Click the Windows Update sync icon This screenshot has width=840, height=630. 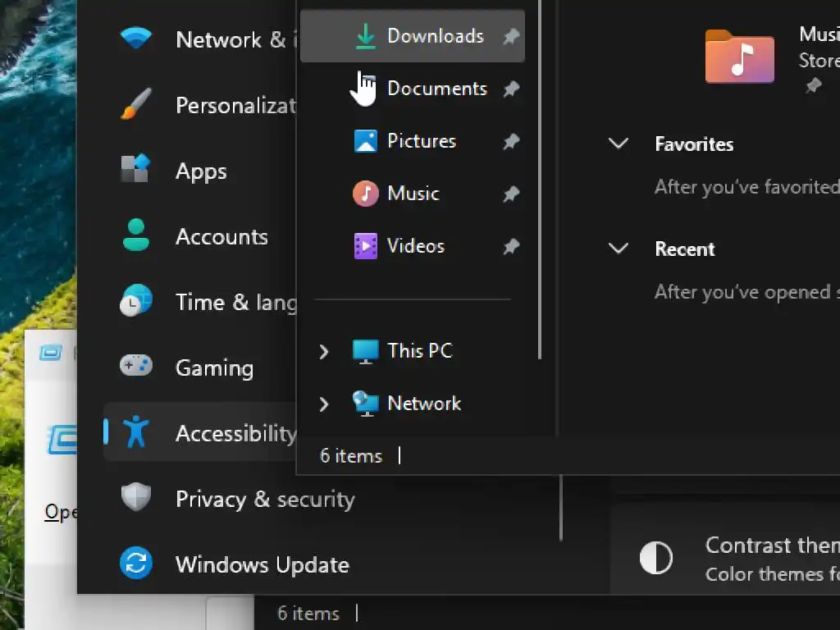(x=136, y=564)
